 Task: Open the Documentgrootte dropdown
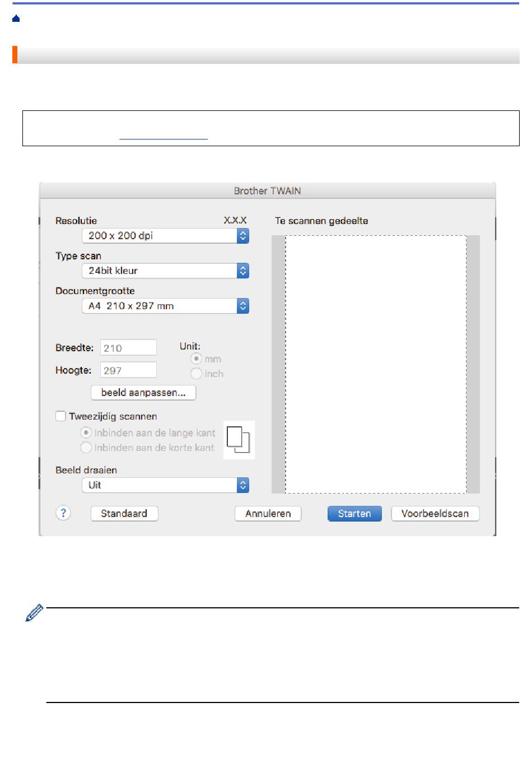[165, 306]
